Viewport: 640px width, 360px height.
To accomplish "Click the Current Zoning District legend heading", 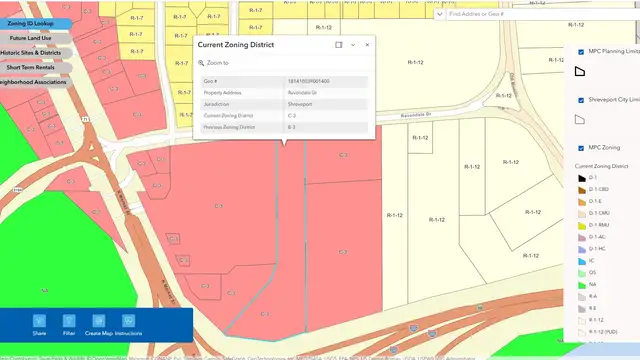I will (x=602, y=166).
